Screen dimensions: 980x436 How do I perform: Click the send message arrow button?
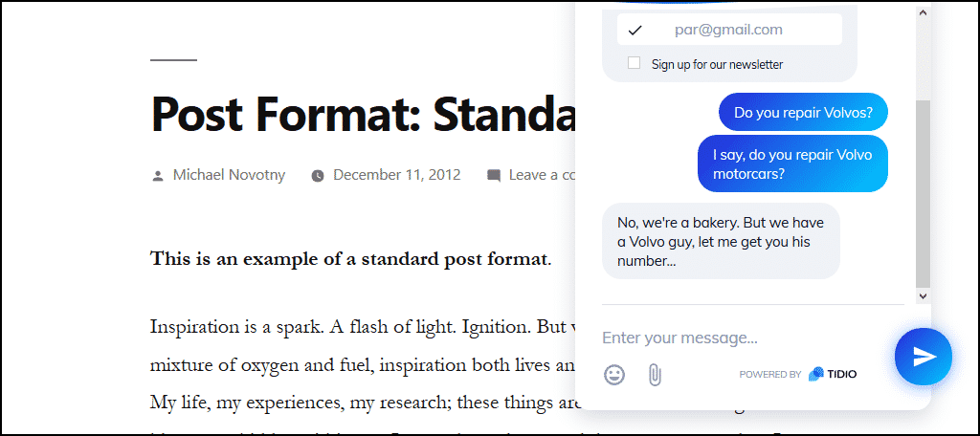924,357
